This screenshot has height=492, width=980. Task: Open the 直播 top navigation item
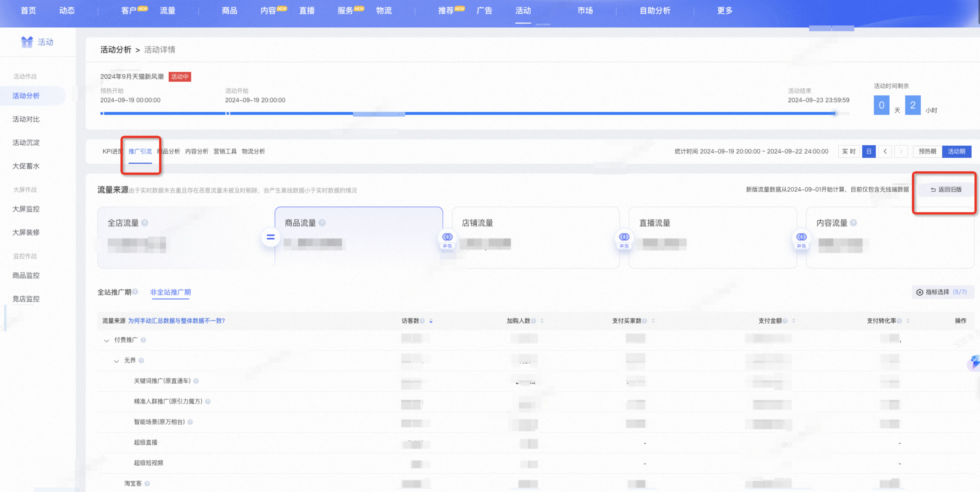(307, 11)
